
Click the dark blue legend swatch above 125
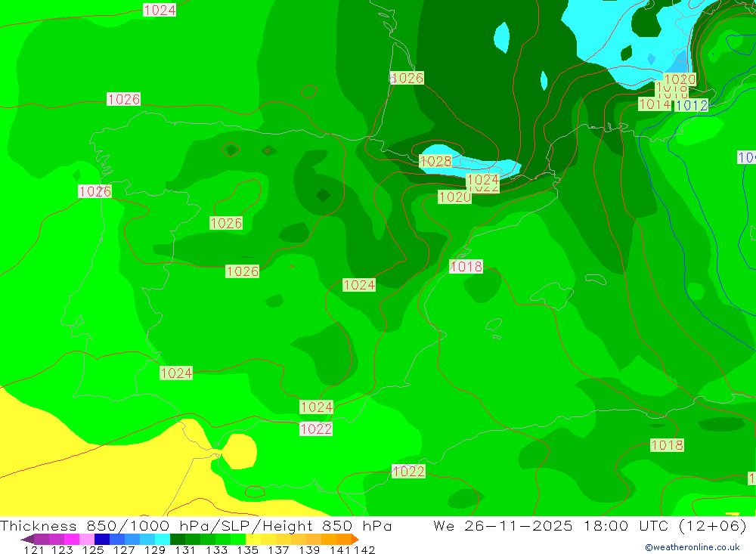[x=102, y=539]
